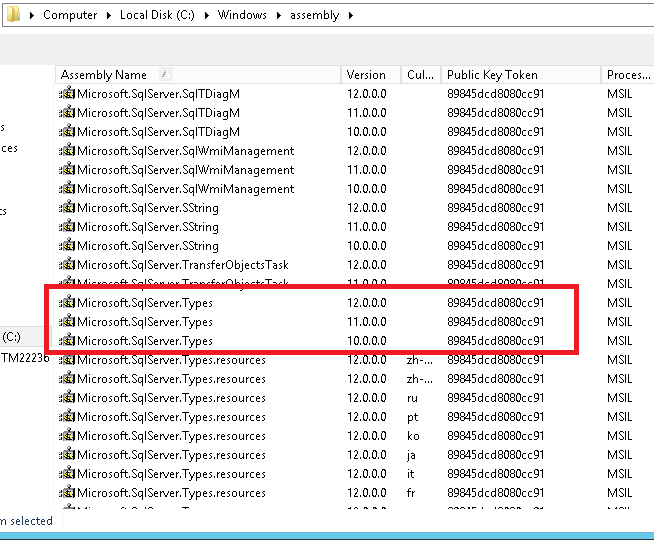Select Microsoft.SqlServer.SqlWmiManagement name, version 11.0.0.0
Viewport: 654px width, 540px height.
(186, 170)
